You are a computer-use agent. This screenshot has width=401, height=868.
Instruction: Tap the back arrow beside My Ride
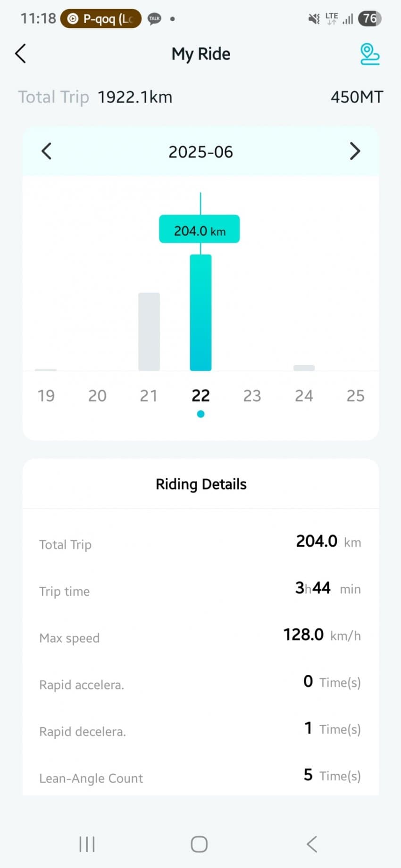(20, 54)
